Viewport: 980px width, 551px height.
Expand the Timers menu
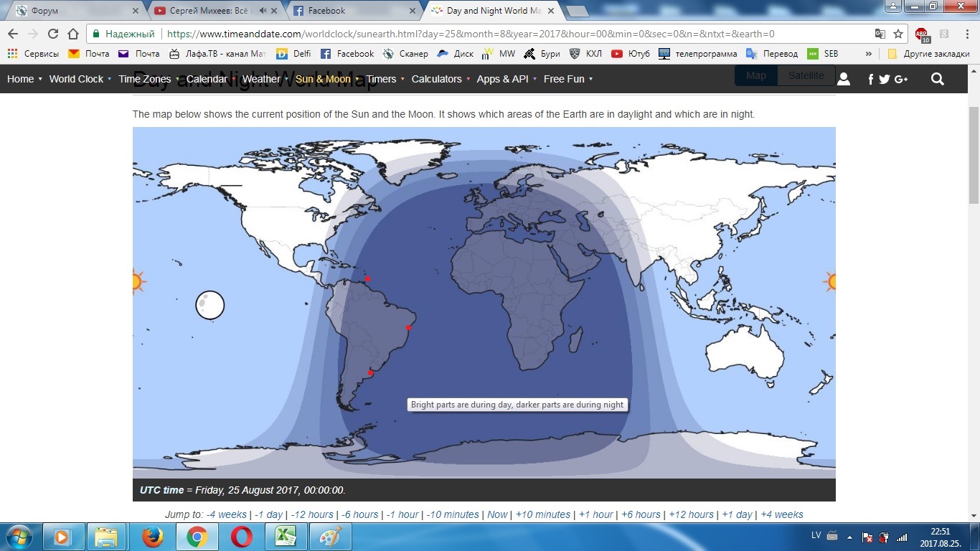click(385, 79)
